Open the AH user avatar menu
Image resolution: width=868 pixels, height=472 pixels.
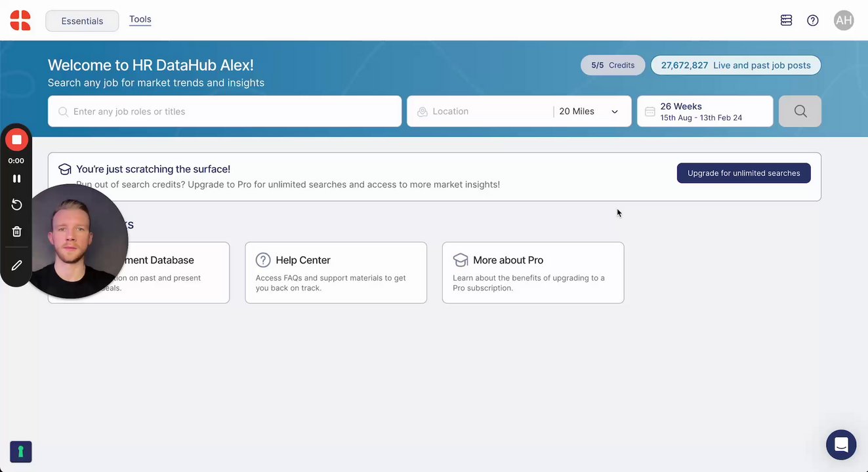pyautogui.click(x=844, y=20)
